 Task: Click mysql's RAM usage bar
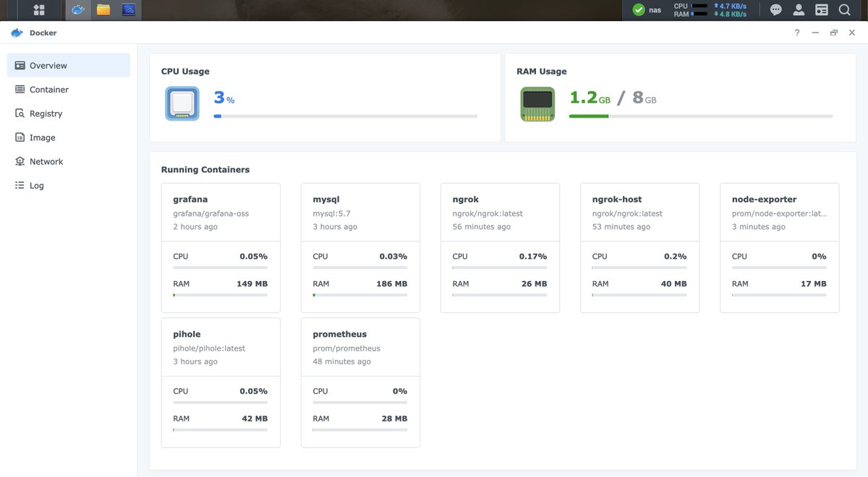click(360, 295)
